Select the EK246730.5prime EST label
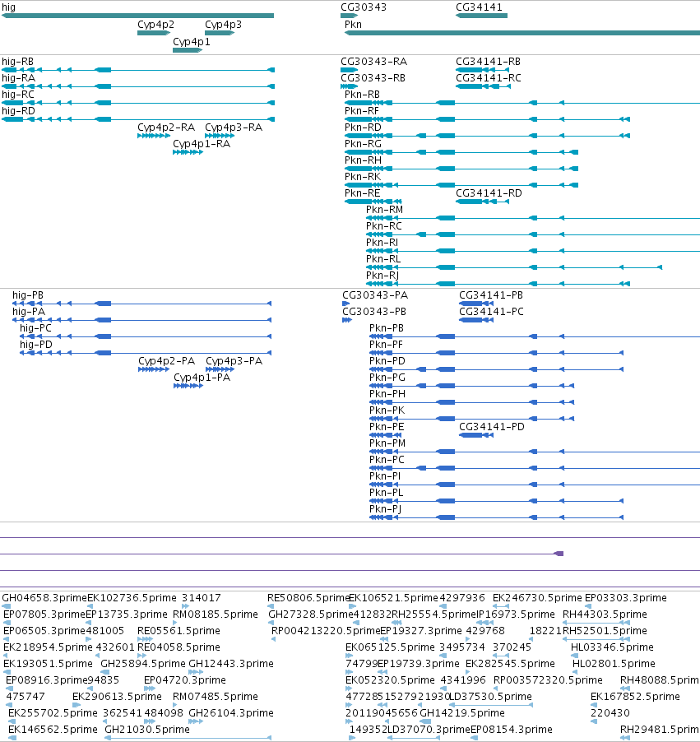 click(x=537, y=598)
